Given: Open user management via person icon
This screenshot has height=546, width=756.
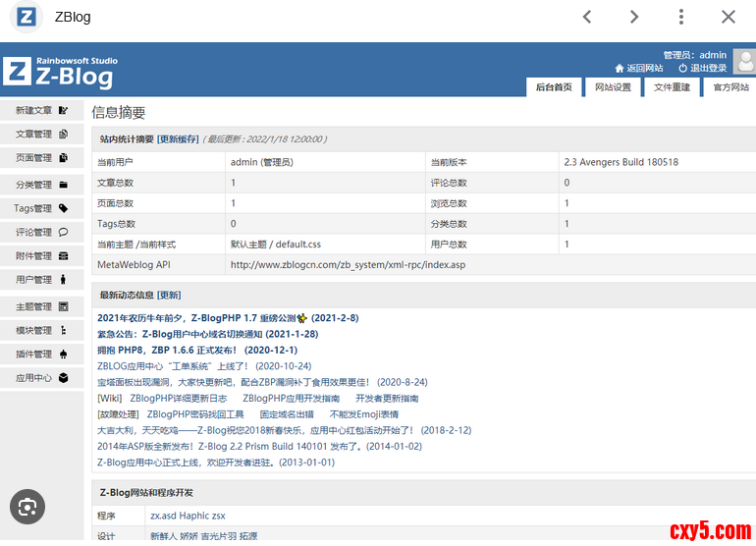Looking at the screenshot, I should [64, 280].
